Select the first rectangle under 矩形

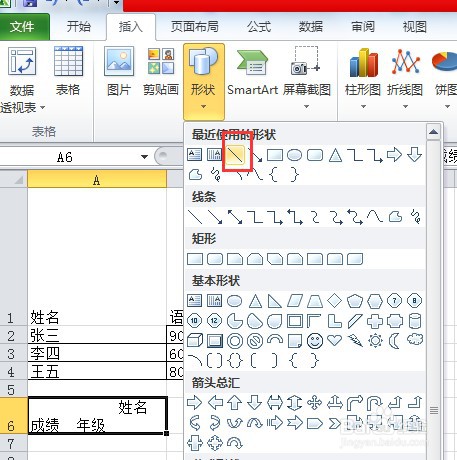(195, 259)
